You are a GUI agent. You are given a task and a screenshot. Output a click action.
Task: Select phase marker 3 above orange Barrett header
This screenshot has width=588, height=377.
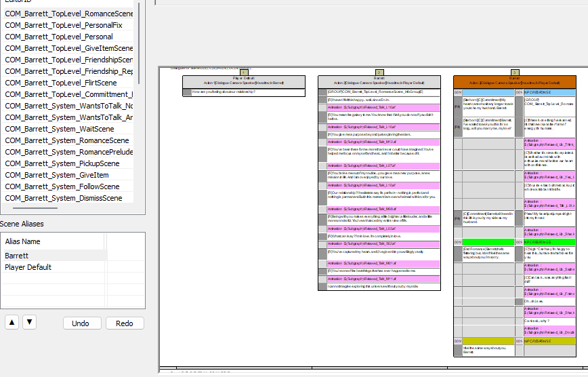pos(515,72)
